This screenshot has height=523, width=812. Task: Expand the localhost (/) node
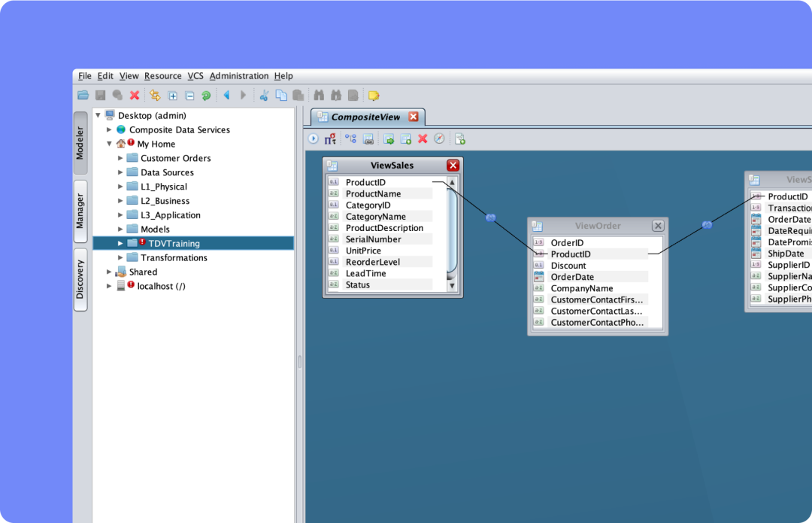109,286
